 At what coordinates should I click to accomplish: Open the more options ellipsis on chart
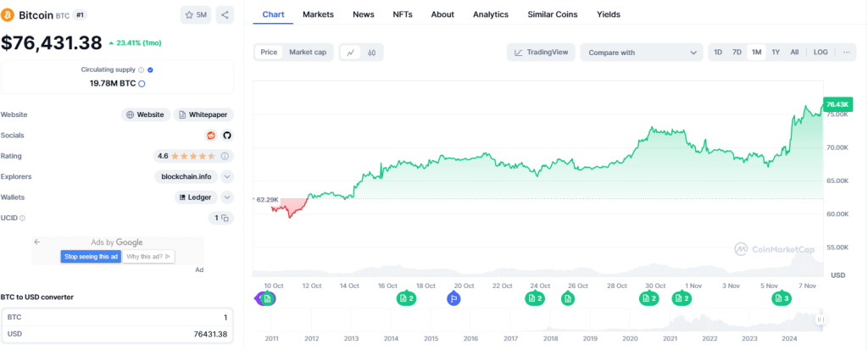pos(847,52)
